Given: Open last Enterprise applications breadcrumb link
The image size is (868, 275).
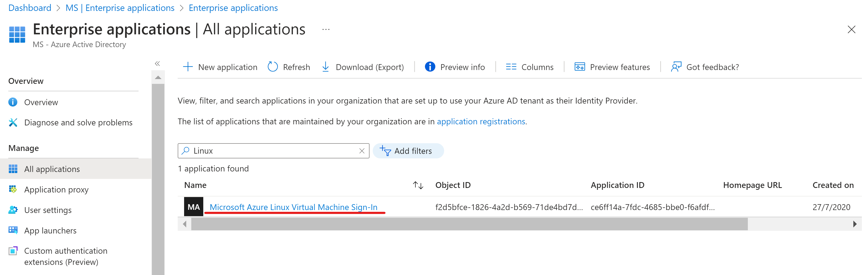Looking at the screenshot, I should pos(233,8).
